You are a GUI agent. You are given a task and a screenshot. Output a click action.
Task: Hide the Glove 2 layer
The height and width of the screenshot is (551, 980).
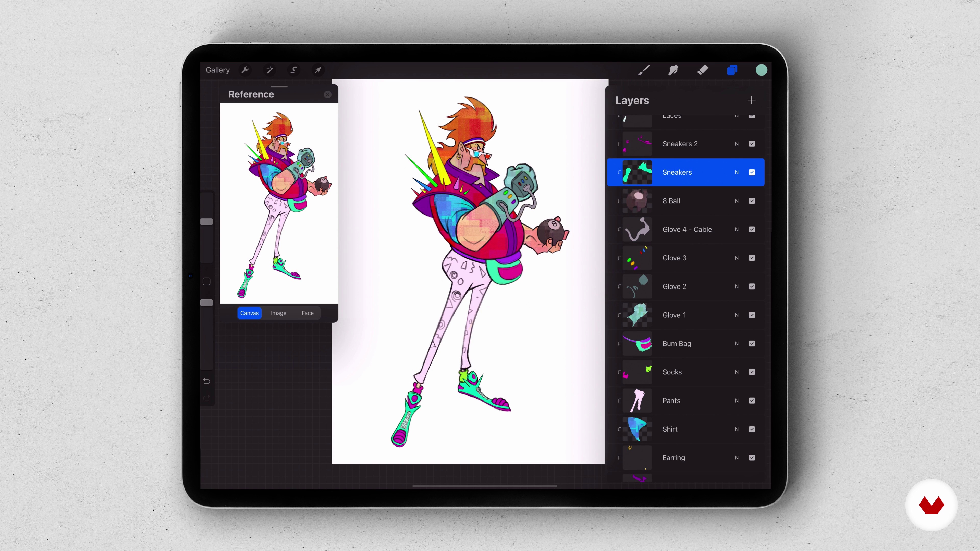point(752,286)
